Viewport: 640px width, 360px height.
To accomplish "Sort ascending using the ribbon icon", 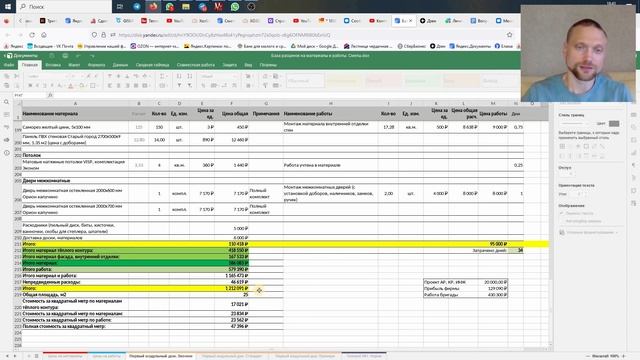I will tap(179, 76).
